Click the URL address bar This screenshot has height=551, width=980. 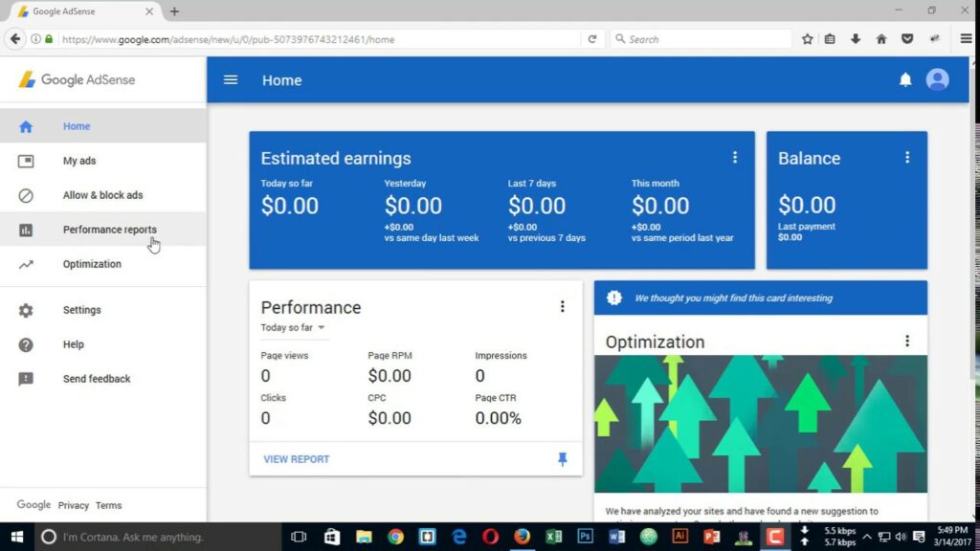[x=319, y=39]
